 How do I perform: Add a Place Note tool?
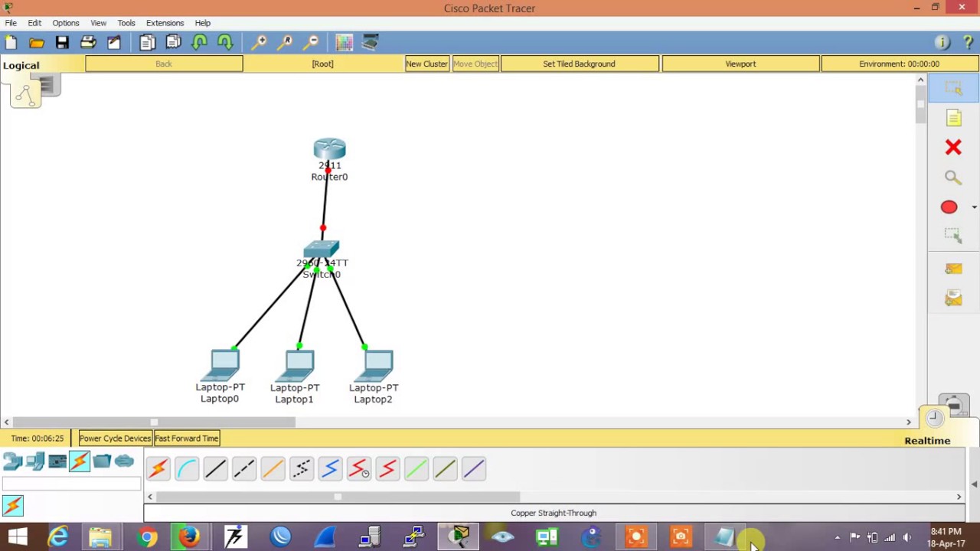(x=953, y=118)
